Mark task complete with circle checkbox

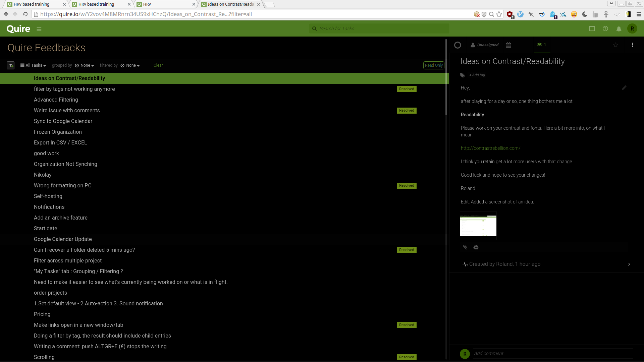pos(458,45)
